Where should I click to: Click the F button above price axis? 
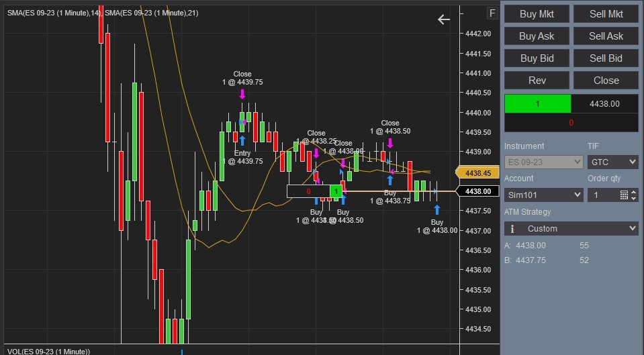(492, 13)
